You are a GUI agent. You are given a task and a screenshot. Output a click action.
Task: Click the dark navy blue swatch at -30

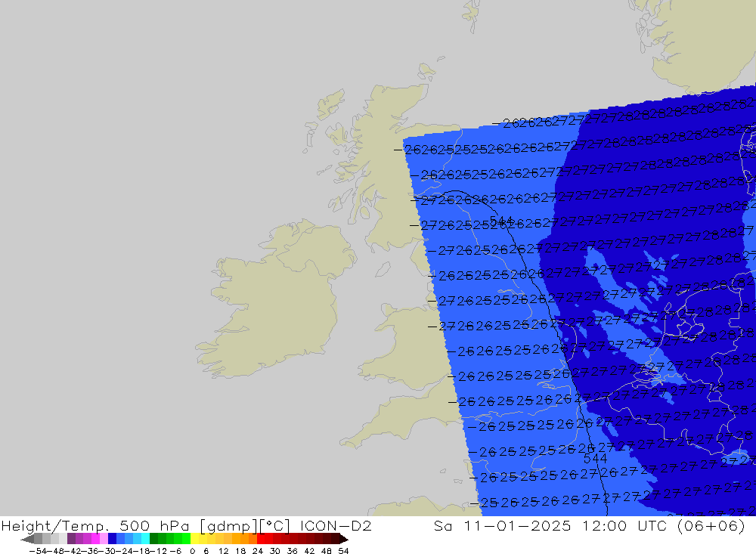[112, 539]
